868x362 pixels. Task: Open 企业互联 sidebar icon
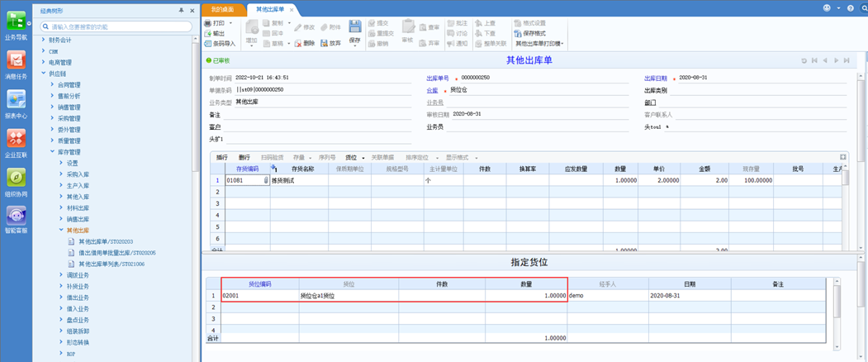click(16, 144)
